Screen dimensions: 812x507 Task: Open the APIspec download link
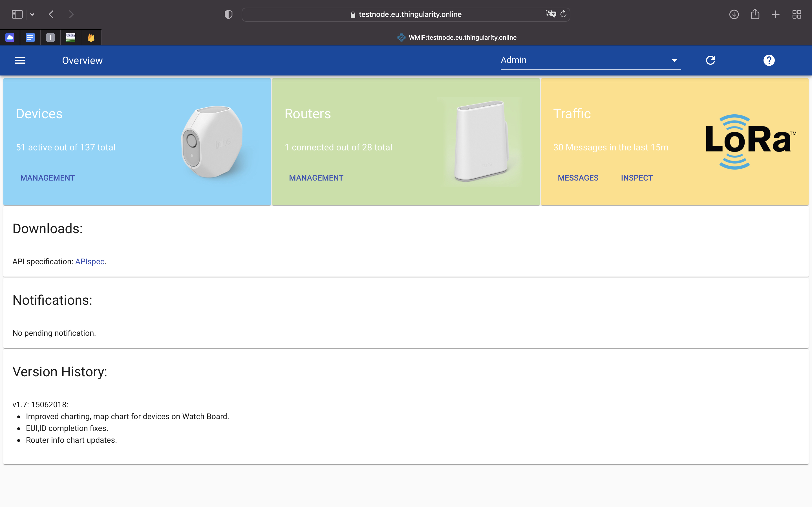point(90,262)
